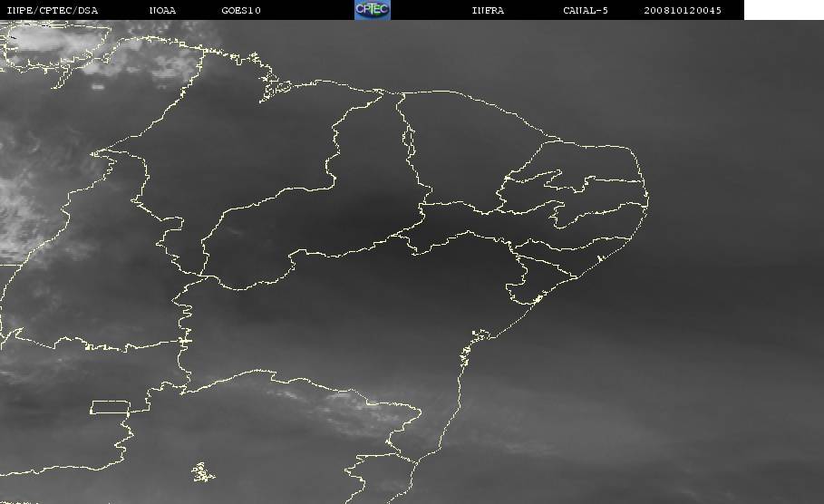This screenshot has height=504, width=824.
Task: Click the INPE/CPTEC/DSA header label
Action: click(x=52, y=11)
